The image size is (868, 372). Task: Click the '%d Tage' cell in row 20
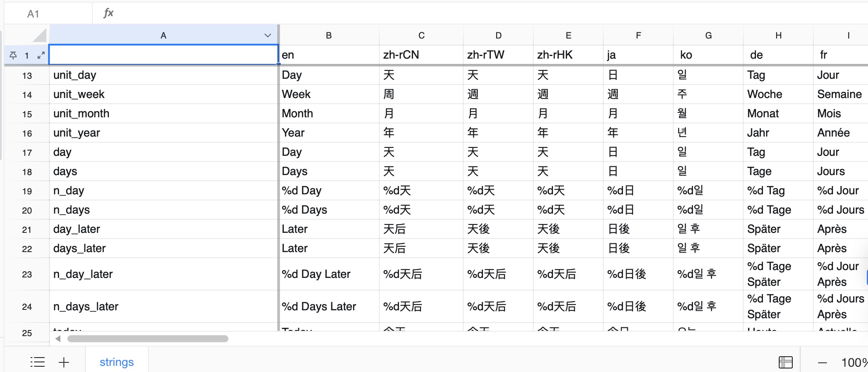(x=778, y=210)
